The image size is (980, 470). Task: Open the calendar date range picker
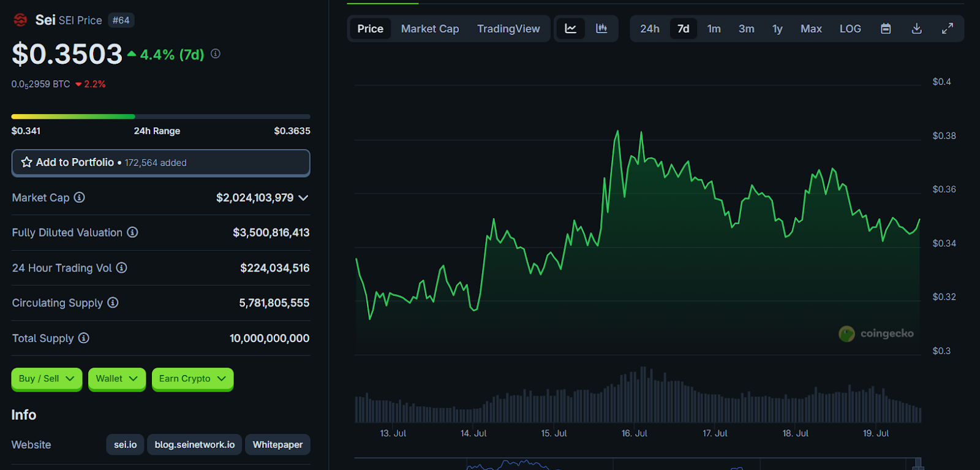[886, 29]
